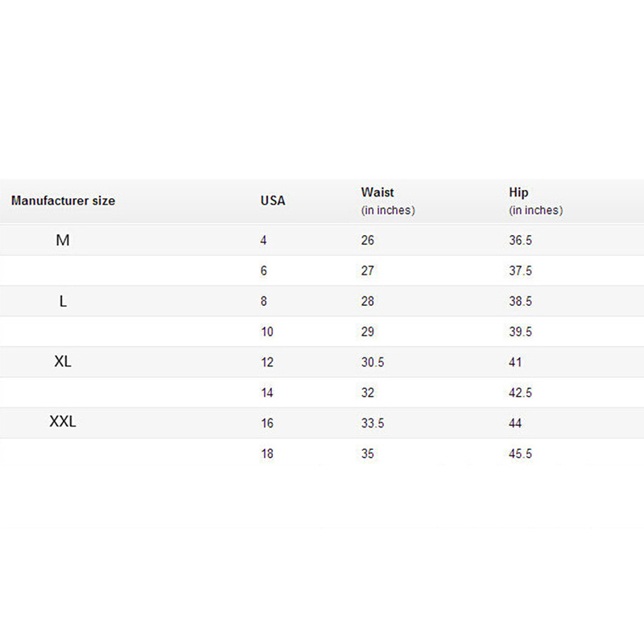The width and height of the screenshot is (644, 644).
Task: Click the Waist column header
Action: (x=377, y=193)
